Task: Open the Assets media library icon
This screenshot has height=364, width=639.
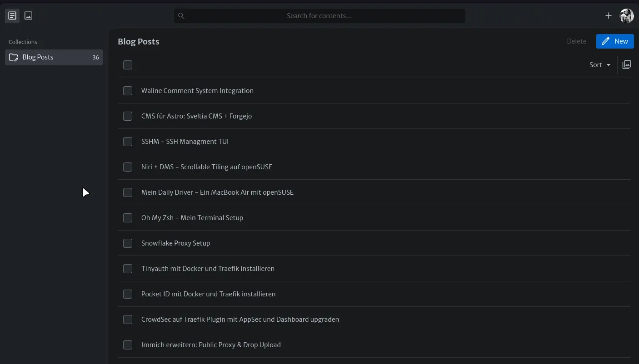Action: click(x=28, y=16)
